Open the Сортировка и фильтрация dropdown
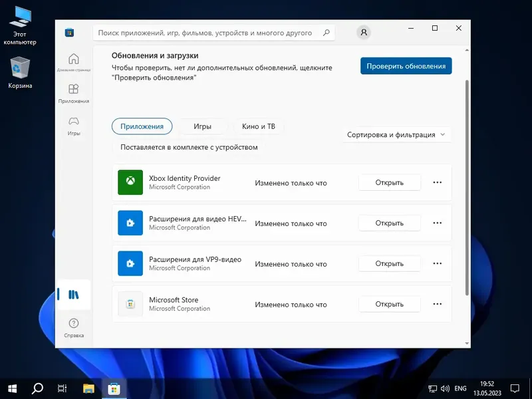This screenshot has width=532, height=399. [x=396, y=134]
